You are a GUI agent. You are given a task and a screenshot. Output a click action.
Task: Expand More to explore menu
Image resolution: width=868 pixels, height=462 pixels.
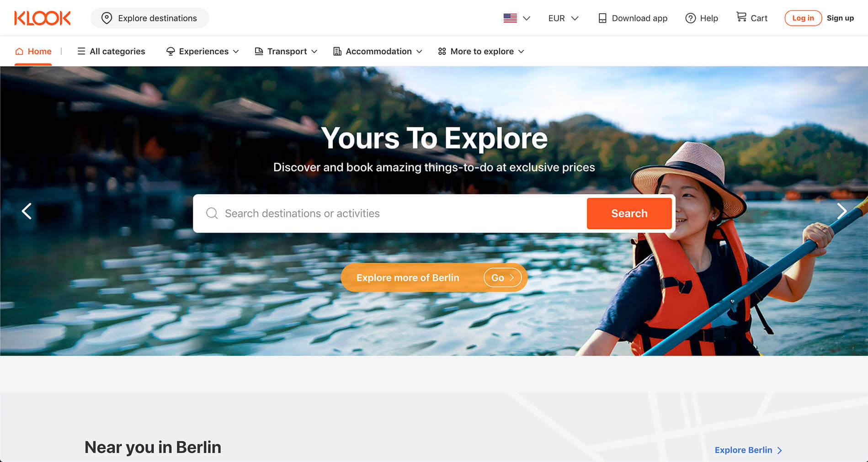tap(481, 51)
